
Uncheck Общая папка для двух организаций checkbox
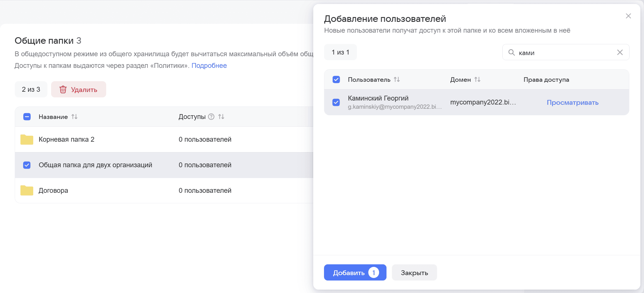[27, 165]
